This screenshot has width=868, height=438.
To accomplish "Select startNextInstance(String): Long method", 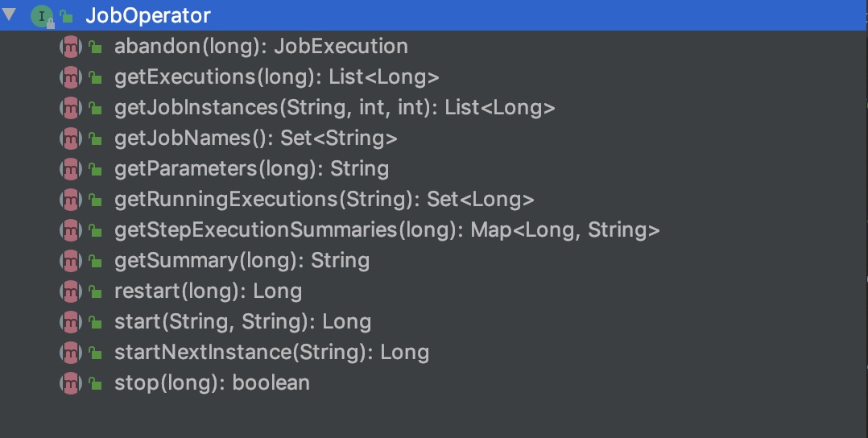I will tap(271, 353).
